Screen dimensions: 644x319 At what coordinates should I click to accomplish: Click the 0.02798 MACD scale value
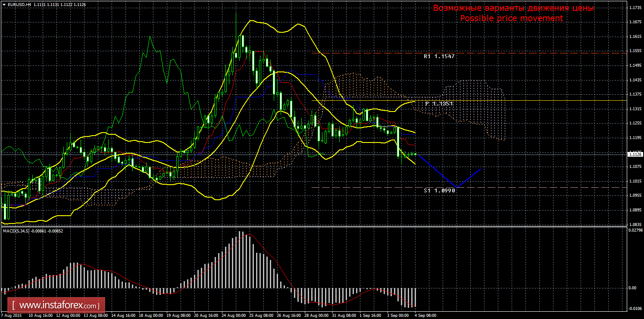coord(635,231)
